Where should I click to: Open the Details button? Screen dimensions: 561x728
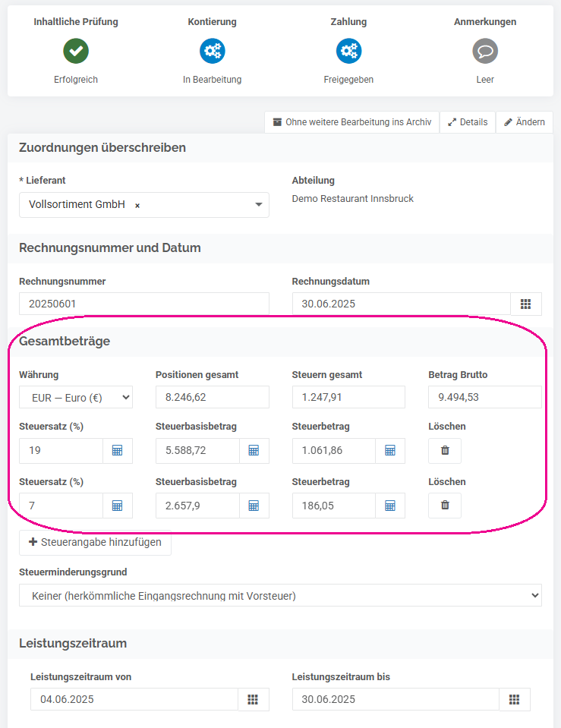coord(468,122)
